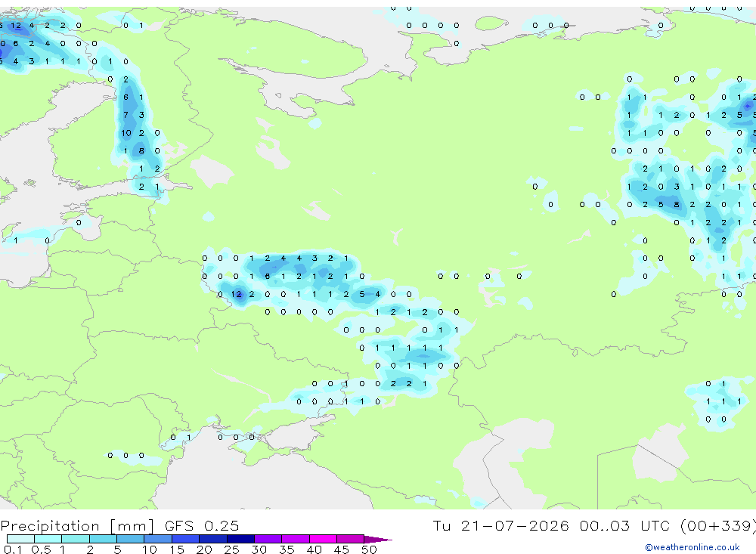Click the lightest 0.1–0.5 mm legend swatch
756x554 pixels.
pyautogui.click(x=20, y=539)
